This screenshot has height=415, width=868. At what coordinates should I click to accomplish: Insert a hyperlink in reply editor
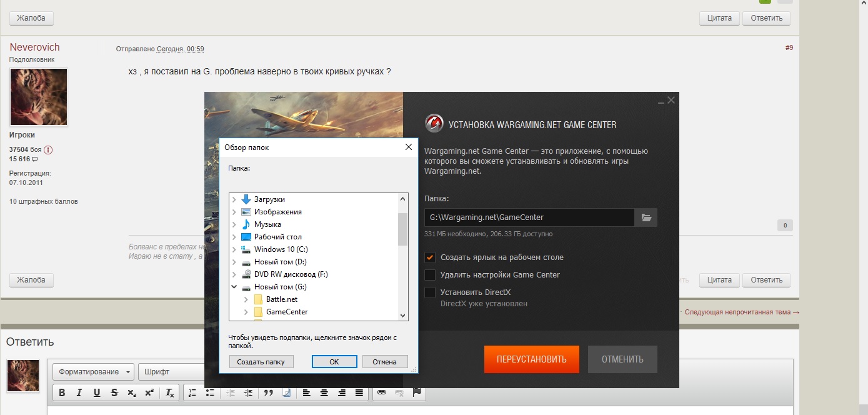pos(382,392)
